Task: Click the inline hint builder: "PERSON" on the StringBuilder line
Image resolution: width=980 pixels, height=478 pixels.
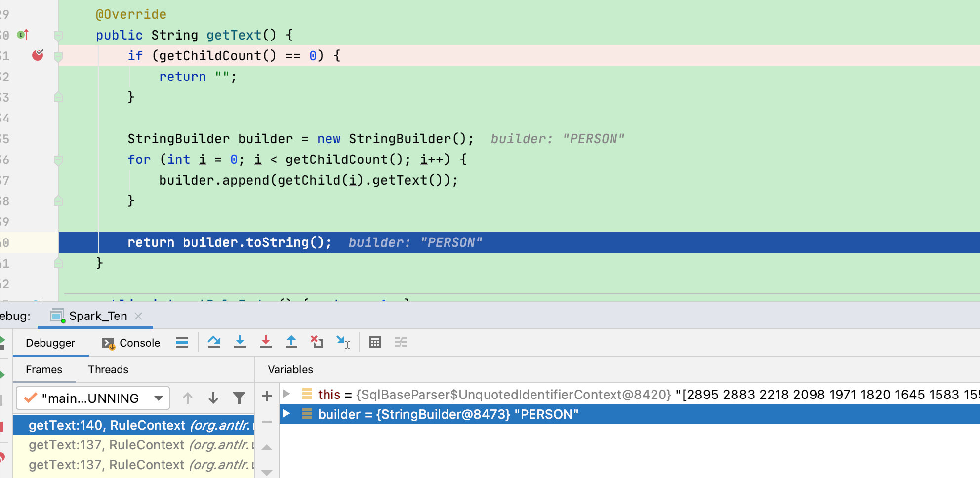Action: pos(558,139)
